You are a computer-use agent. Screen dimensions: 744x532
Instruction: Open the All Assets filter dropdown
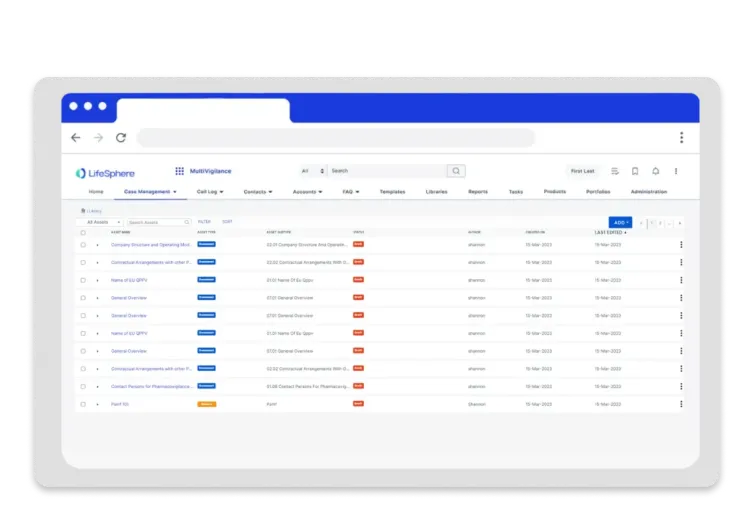(x=101, y=222)
